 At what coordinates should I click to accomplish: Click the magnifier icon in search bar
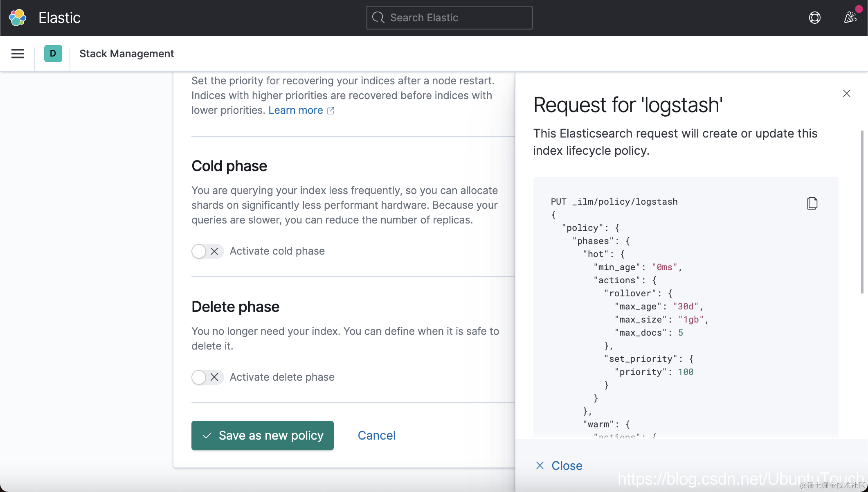[378, 18]
